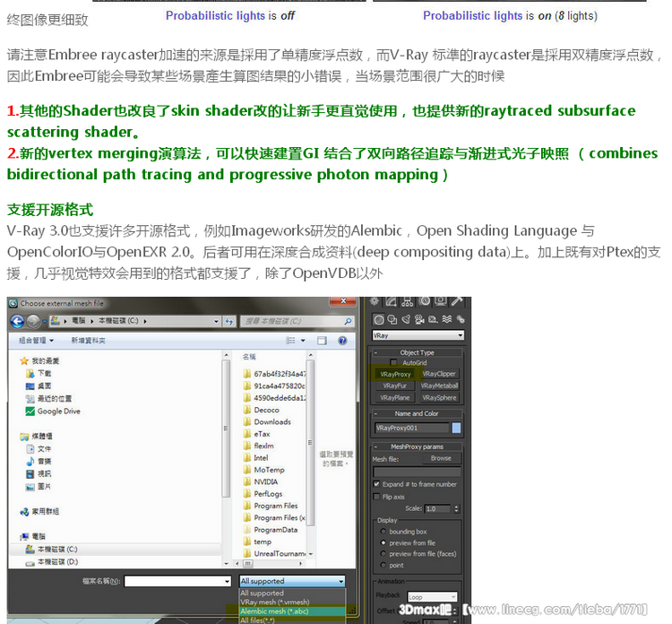Refresh the C: drive folder listing
The height and width of the screenshot is (624, 672).
click(229, 321)
